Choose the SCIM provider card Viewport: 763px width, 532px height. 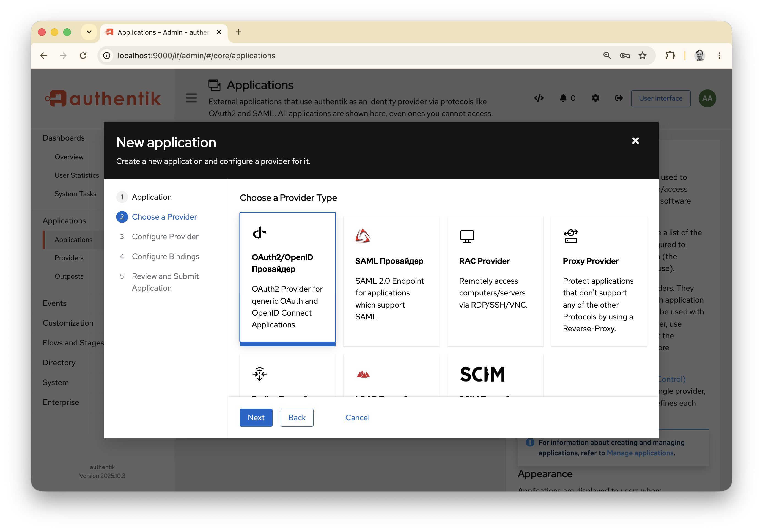pos(495,375)
